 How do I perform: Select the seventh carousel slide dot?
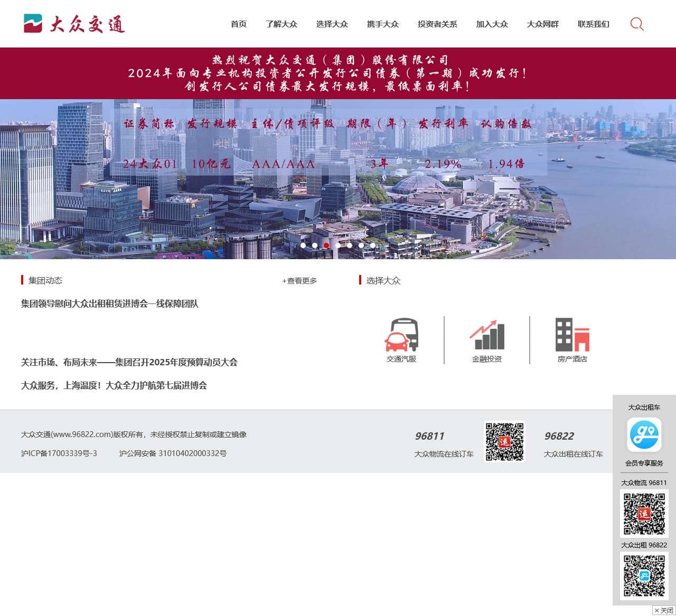pyautogui.click(x=373, y=245)
